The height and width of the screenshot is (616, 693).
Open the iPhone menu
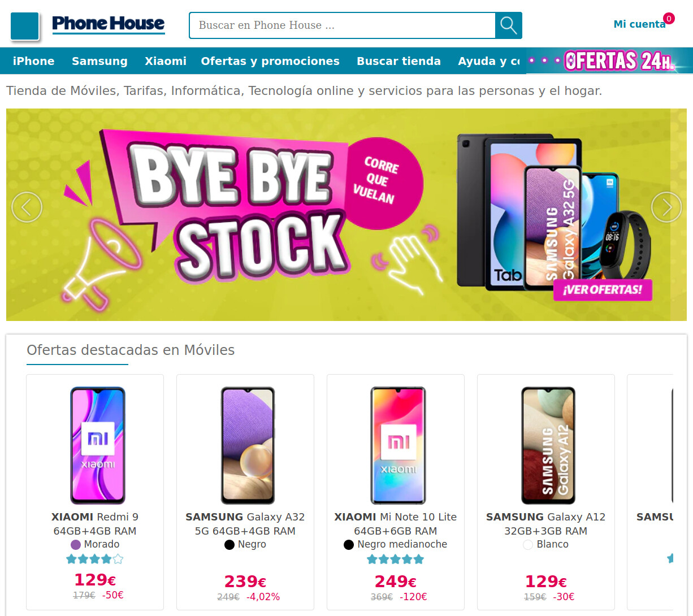point(33,61)
